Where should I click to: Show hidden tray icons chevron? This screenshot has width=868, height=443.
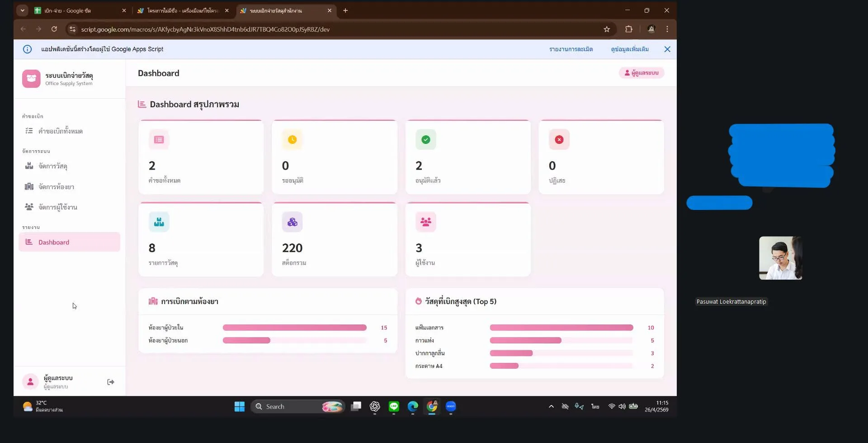551,406
